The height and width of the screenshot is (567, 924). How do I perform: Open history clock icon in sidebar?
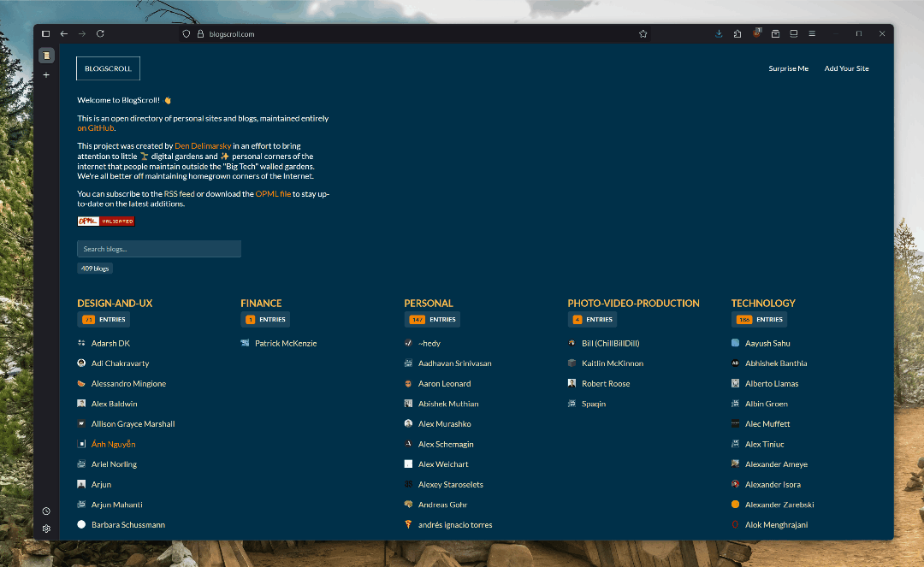[46, 511]
